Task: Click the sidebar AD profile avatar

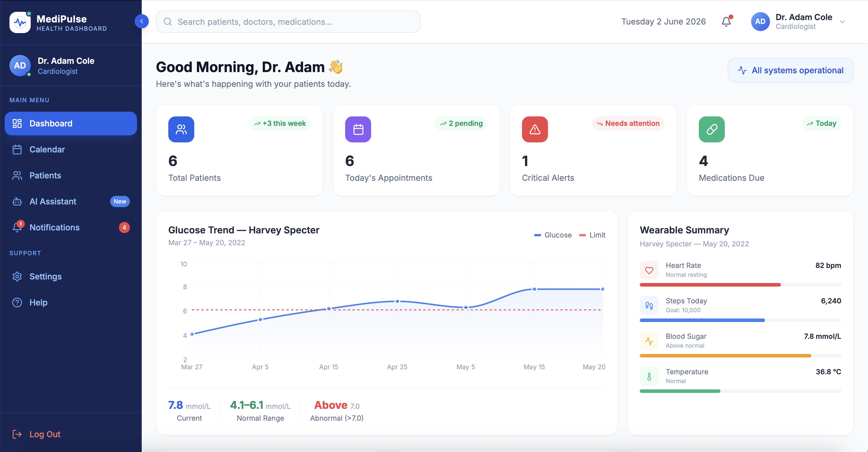Action: [20, 65]
